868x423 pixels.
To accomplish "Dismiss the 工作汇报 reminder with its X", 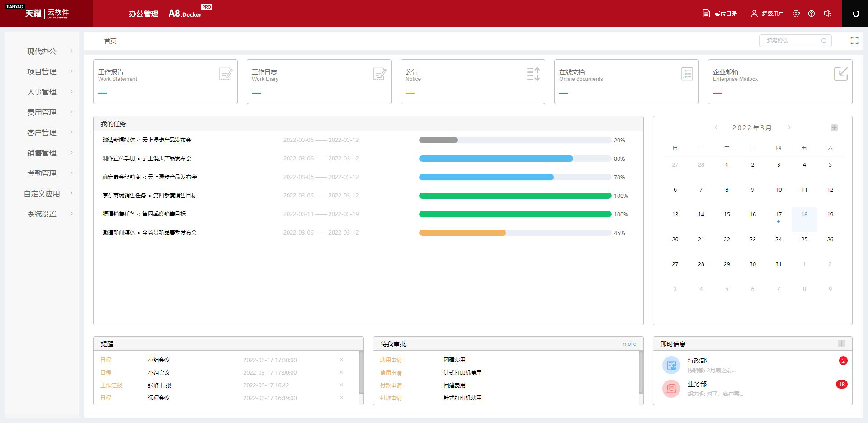I will [x=341, y=385].
